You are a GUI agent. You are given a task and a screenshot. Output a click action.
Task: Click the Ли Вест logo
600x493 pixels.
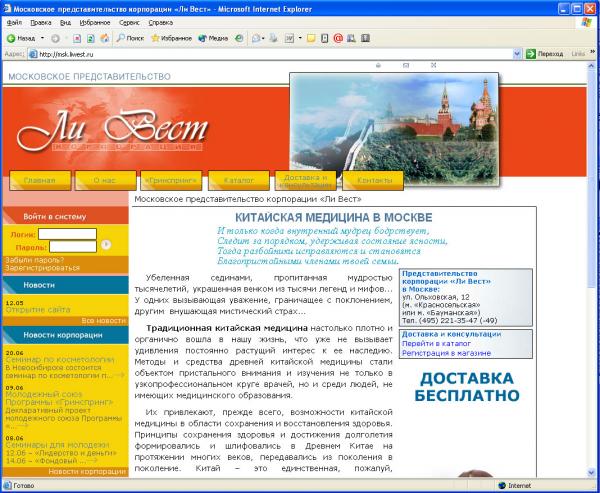[113, 130]
